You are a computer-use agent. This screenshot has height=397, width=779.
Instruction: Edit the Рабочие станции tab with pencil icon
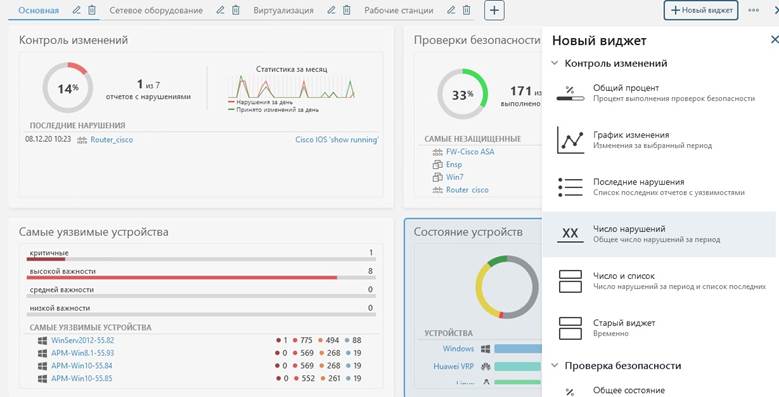pos(451,10)
